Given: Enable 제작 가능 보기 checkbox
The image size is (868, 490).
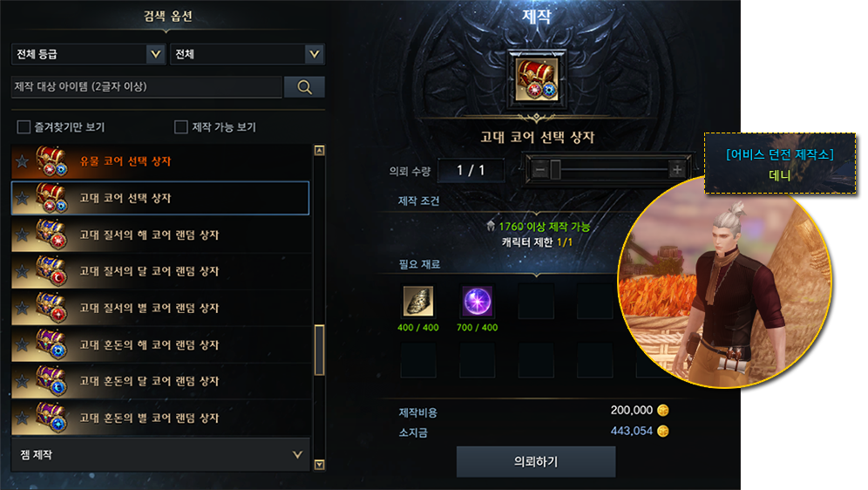Looking at the screenshot, I should coord(181,127).
